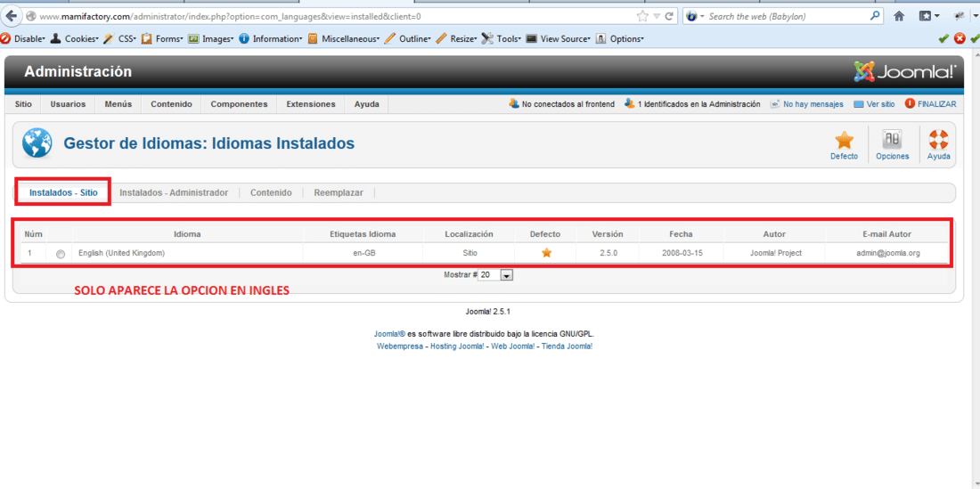Switch to Instalados - Administrador tab
Screen dimensions: 980x489
coord(174,193)
